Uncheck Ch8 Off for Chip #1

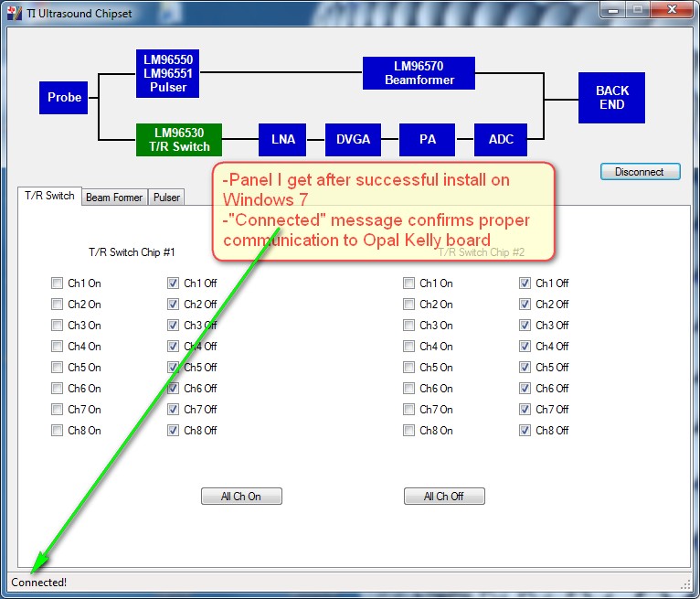pyautogui.click(x=174, y=430)
